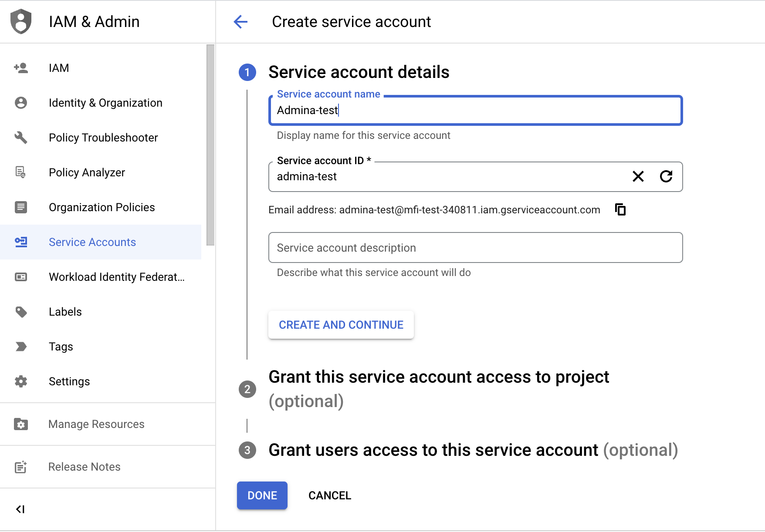Image resolution: width=765 pixels, height=532 pixels.
Task: Open Organization Policies
Action: click(x=101, y=207)
